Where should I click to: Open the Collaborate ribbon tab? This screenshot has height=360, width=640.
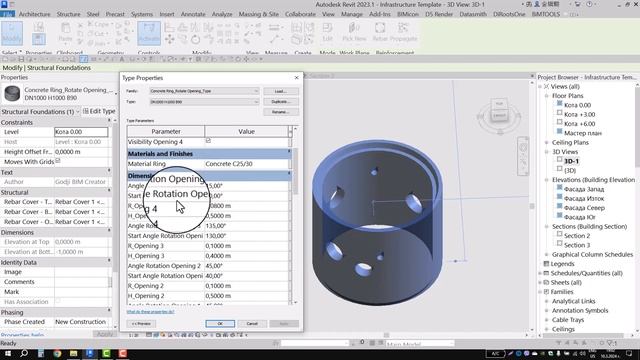300,14
